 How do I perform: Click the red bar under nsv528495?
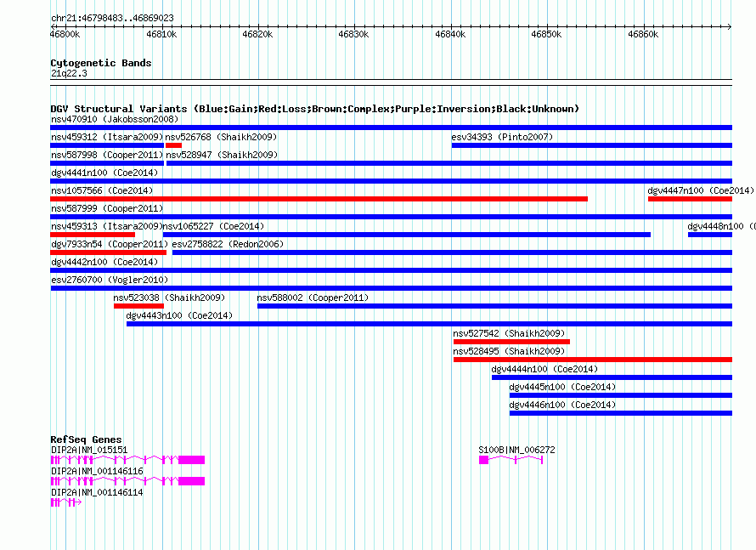click(x=593, y=360)
